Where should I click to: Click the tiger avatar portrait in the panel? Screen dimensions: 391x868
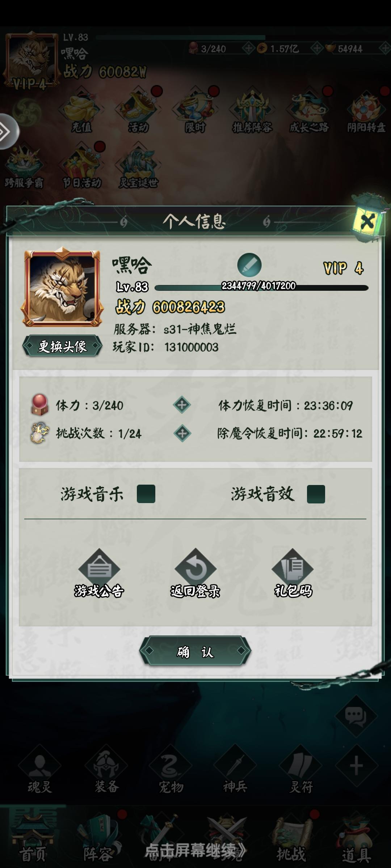(62, 287)
